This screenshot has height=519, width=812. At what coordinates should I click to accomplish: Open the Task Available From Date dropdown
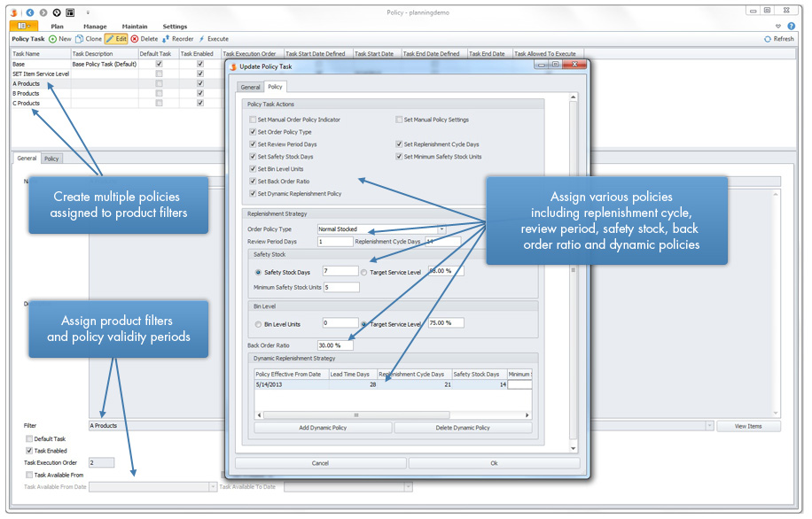click(213, 487)
